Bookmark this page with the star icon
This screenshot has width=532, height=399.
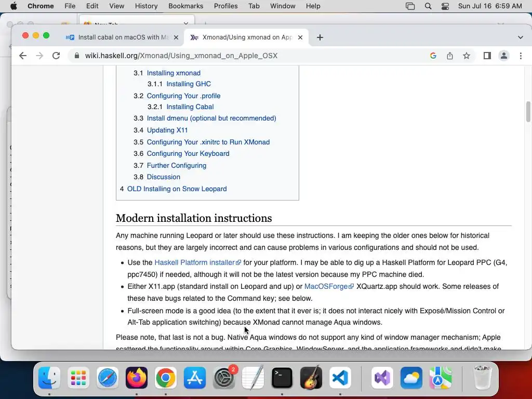pos(467,56)
